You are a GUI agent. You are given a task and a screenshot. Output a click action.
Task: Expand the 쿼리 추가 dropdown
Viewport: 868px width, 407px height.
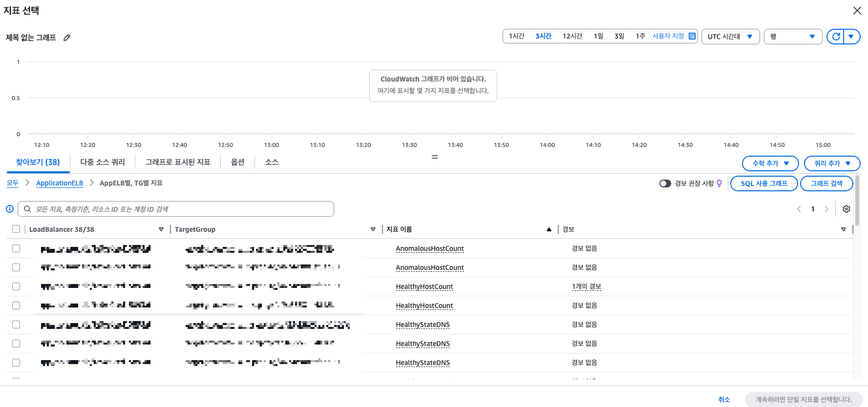[x=832, y=163]
